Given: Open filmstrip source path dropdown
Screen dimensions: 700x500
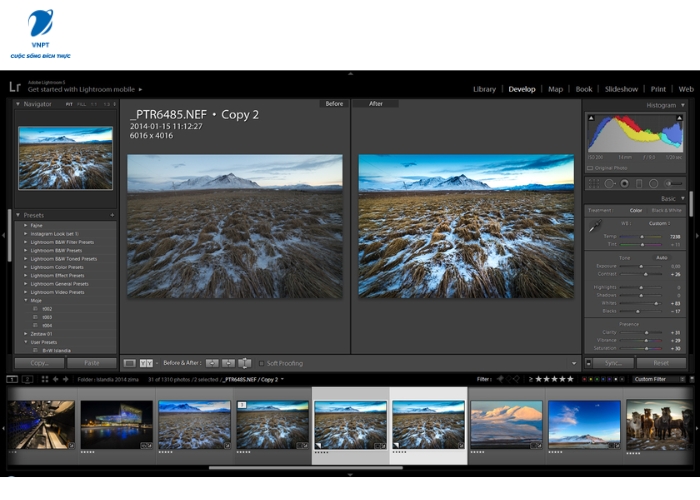Looking at the screenshot, I should (282, 379).
